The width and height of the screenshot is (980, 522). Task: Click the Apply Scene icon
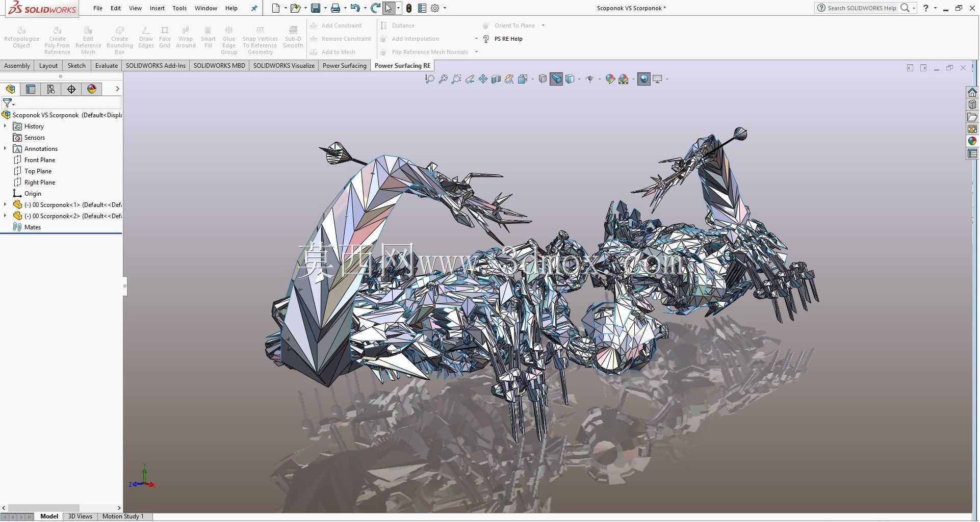[x=624, y=79]
